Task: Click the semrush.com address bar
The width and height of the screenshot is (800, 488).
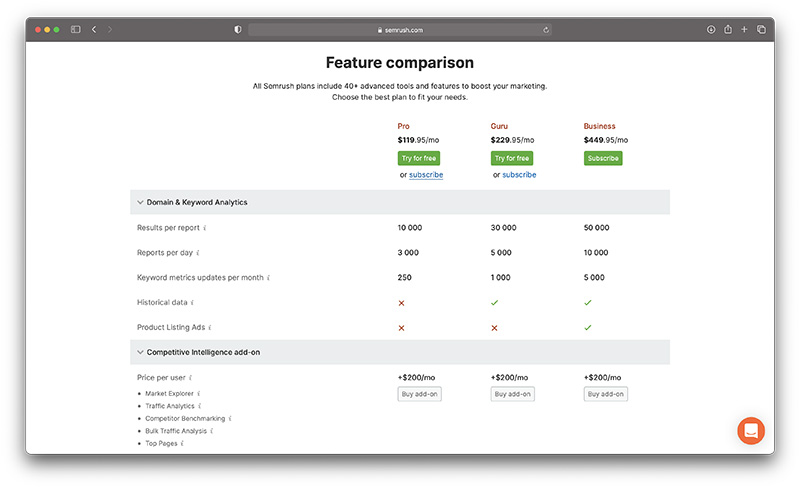Action: (400, 30)
